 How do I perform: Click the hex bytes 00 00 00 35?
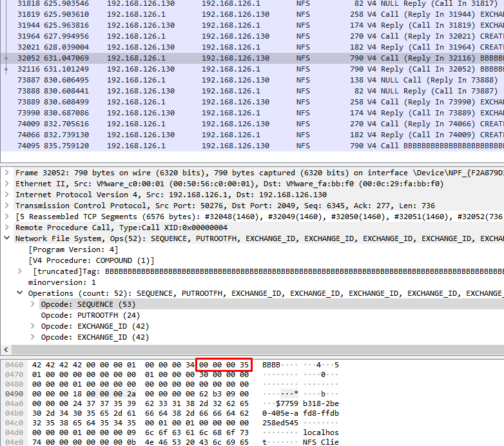[x=224, y=365]
